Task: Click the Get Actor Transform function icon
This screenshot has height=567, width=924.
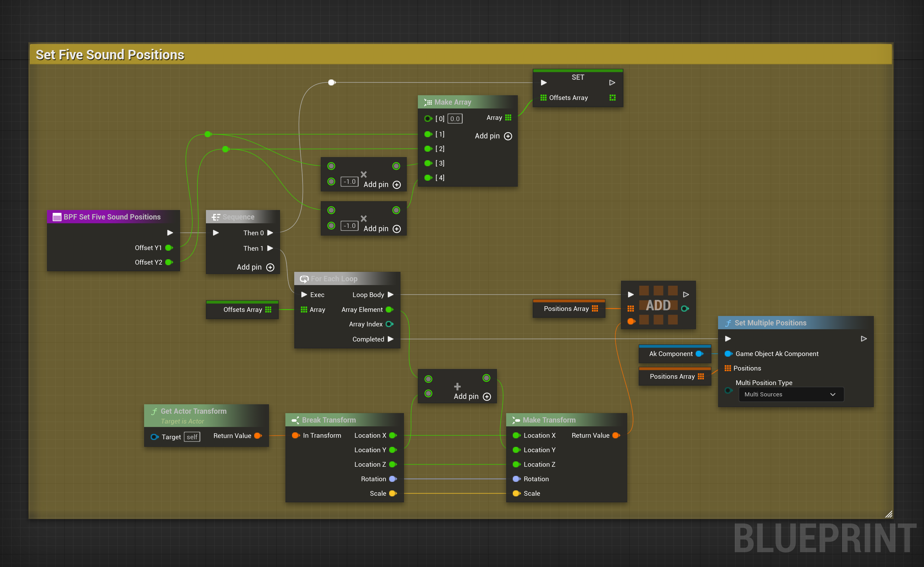Action: (x=154, y=412)
